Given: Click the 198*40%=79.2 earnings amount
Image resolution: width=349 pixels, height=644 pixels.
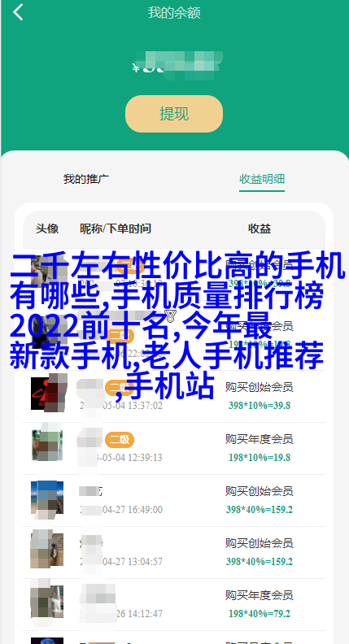Looking at the screenshot, I should [x=260, y=614].
